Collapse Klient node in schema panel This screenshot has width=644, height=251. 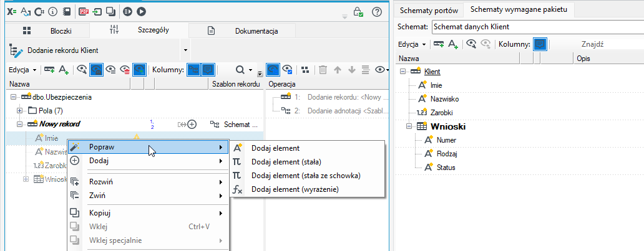402,72
